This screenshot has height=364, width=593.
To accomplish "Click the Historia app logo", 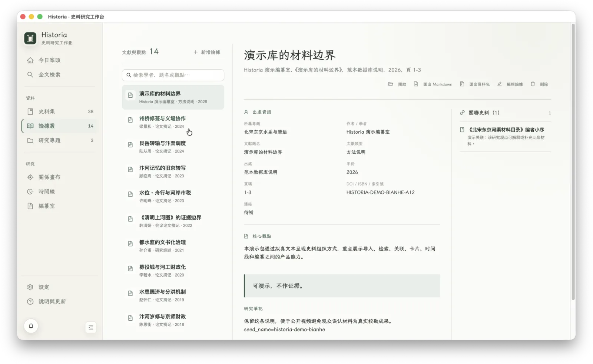I will (30, 38).
